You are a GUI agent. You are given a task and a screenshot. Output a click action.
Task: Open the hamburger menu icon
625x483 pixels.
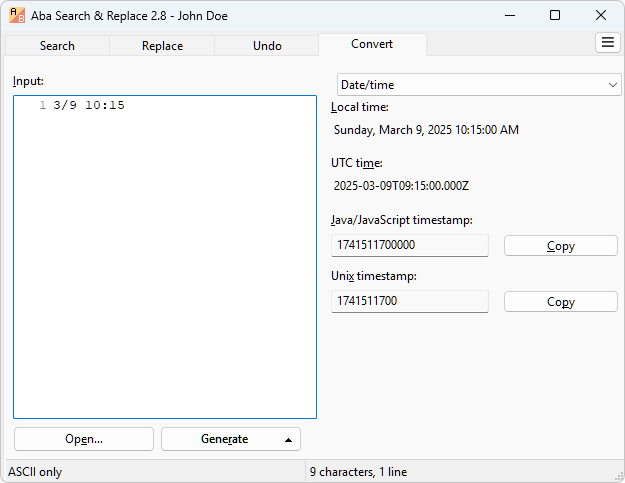tap(607, 42)
